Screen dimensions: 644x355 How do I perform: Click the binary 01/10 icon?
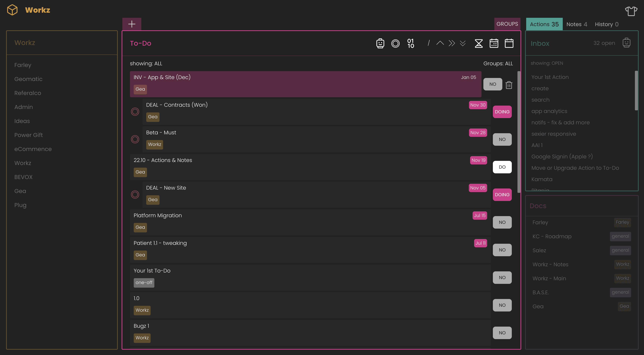(410, 43)
